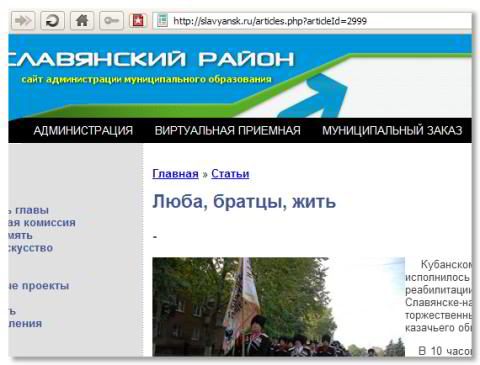480x365 pixels.
Task: Open the МУНИЦИПАЛЬНЫЙ ЗАКАЗ menu item
Action: pos(392,130)
